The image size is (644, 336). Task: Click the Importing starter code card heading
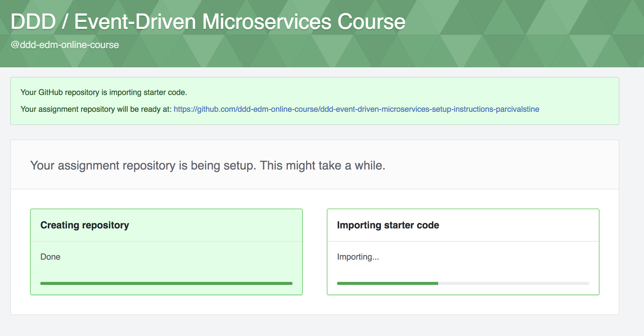point(388,225)
